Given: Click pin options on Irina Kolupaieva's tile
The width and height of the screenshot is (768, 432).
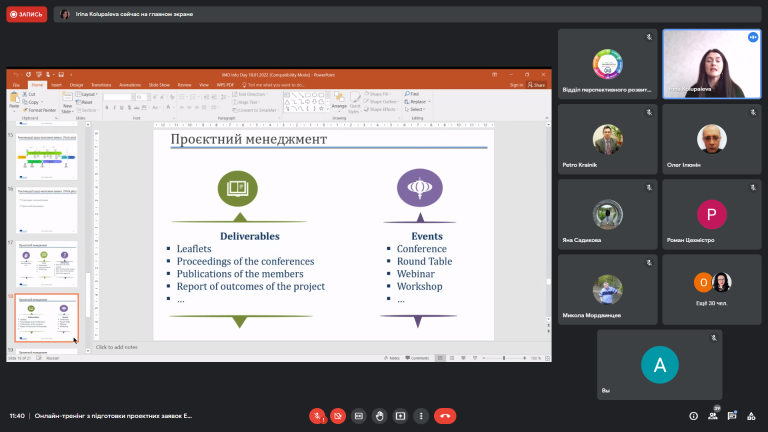Looking at the screenshot, I should coord(753,37).
